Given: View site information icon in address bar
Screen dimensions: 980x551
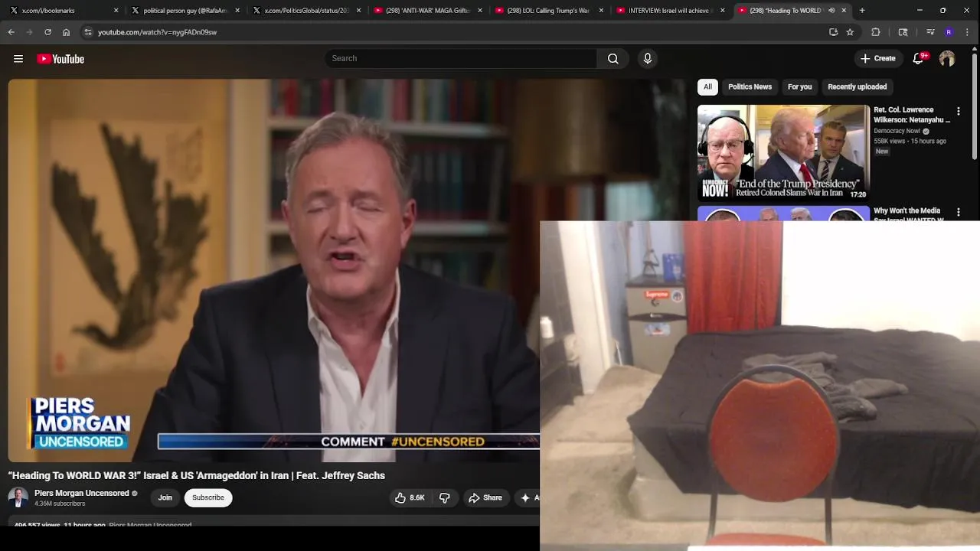Looking at the screenshot, I should click(88, 32).
